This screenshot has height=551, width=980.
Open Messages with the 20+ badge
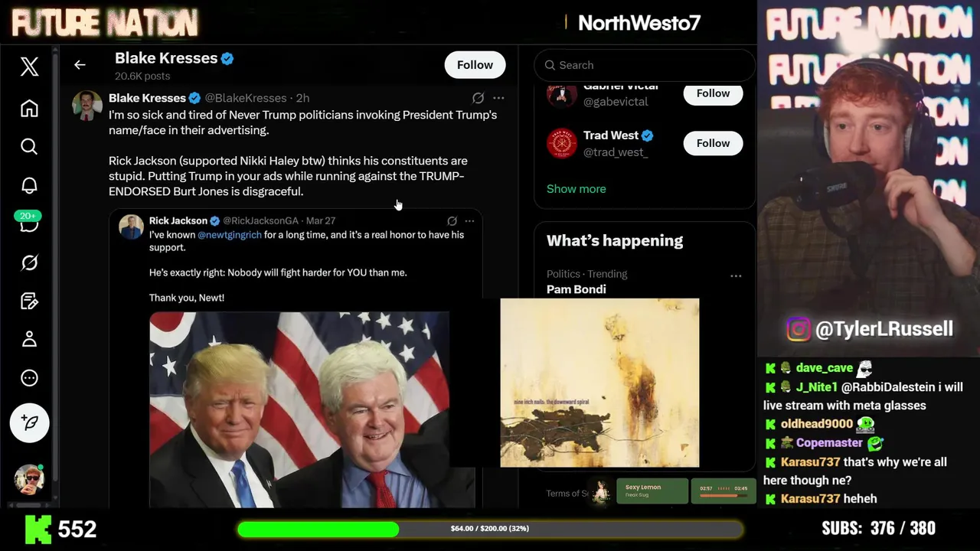(29, 223)
